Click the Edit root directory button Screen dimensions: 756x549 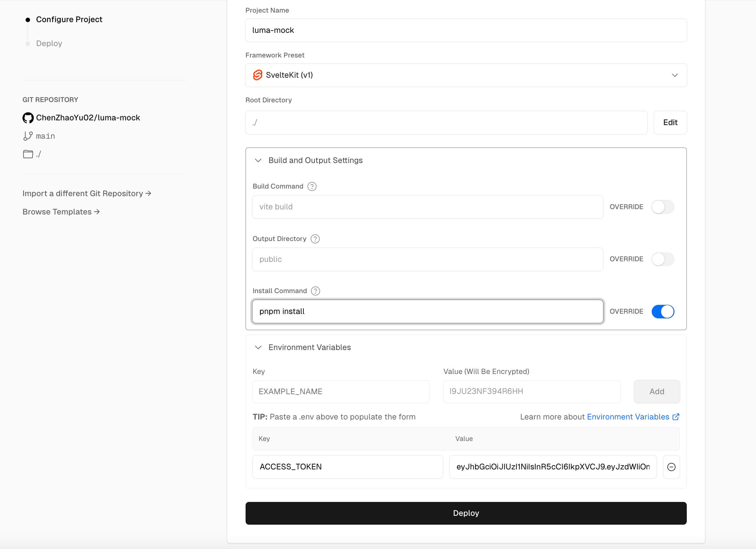pos(670,122)
